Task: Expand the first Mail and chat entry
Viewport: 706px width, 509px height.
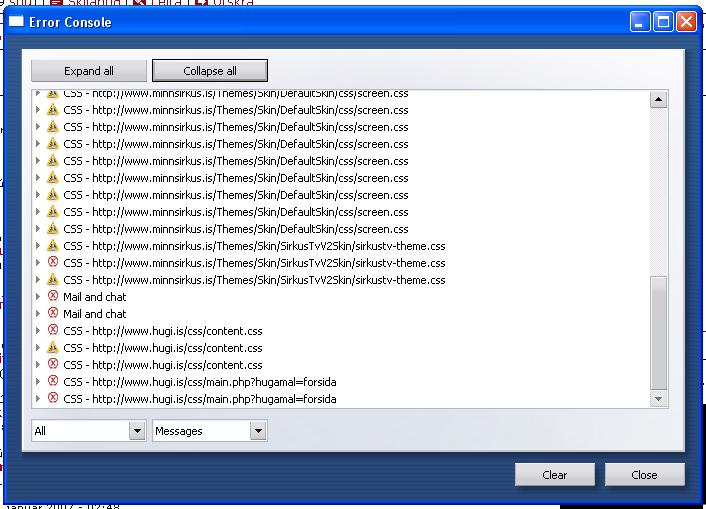Action: (38, 297)
